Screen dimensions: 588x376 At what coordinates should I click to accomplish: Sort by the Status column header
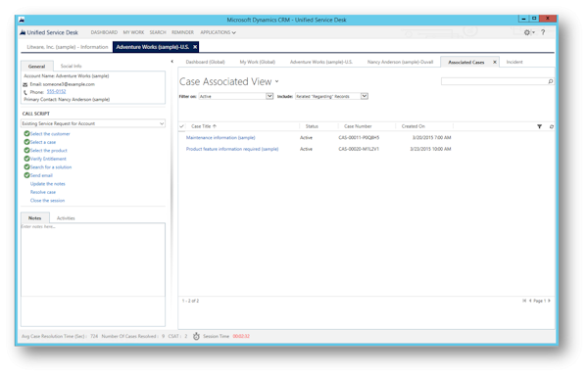point(312,126)
